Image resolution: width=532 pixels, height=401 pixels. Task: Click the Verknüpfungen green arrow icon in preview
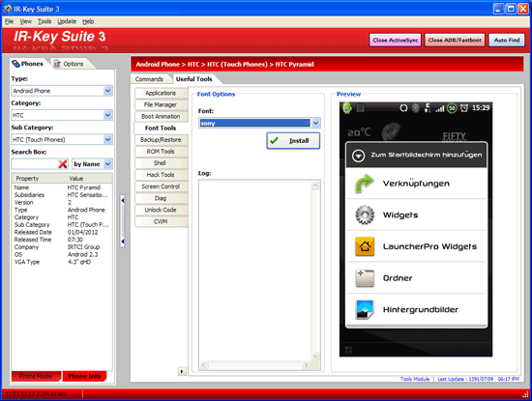365,184
